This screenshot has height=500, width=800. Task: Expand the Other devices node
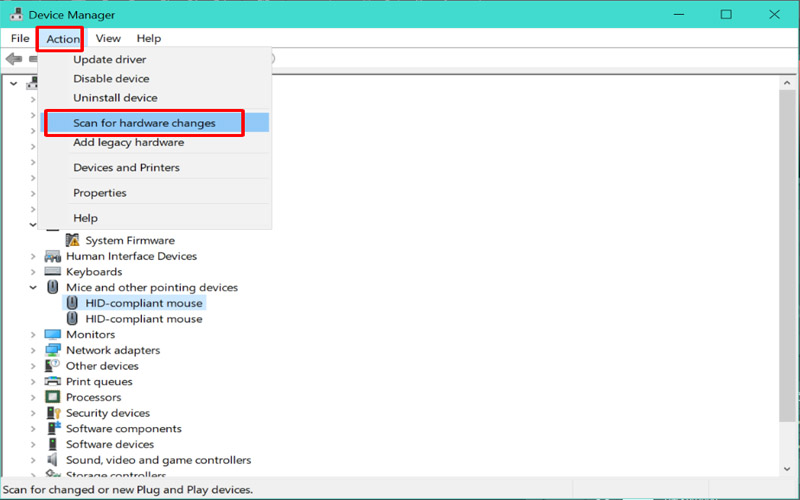tap(33, 366)
